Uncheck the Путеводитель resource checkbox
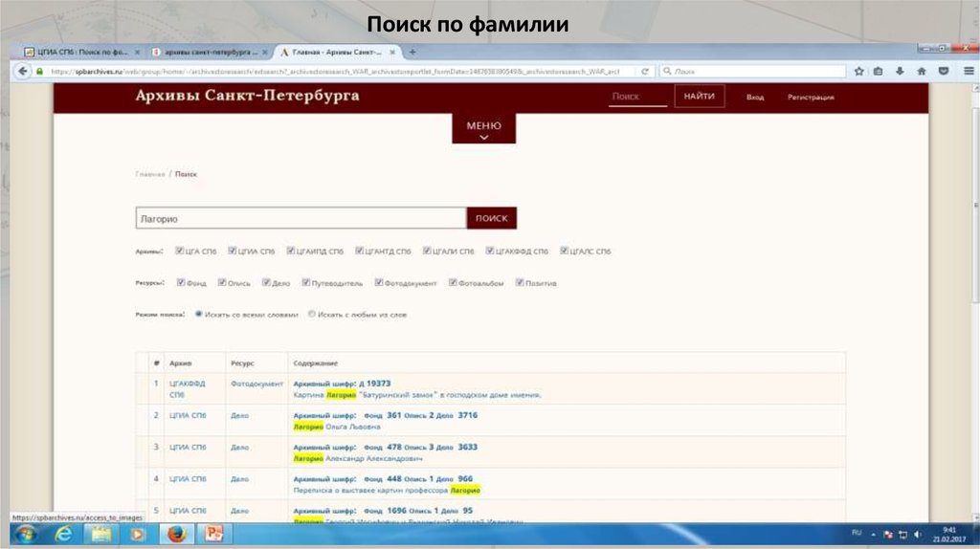The image size is (980, 549). click(305, 283)
